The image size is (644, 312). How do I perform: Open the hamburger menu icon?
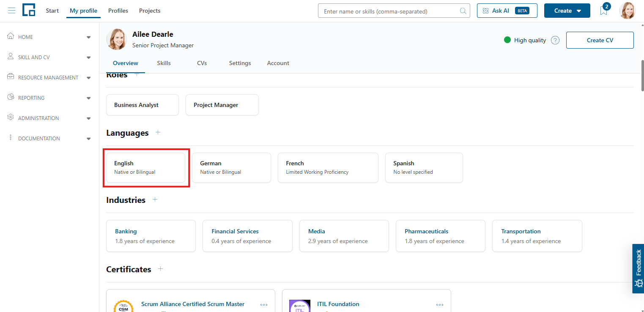pos(12,11)
